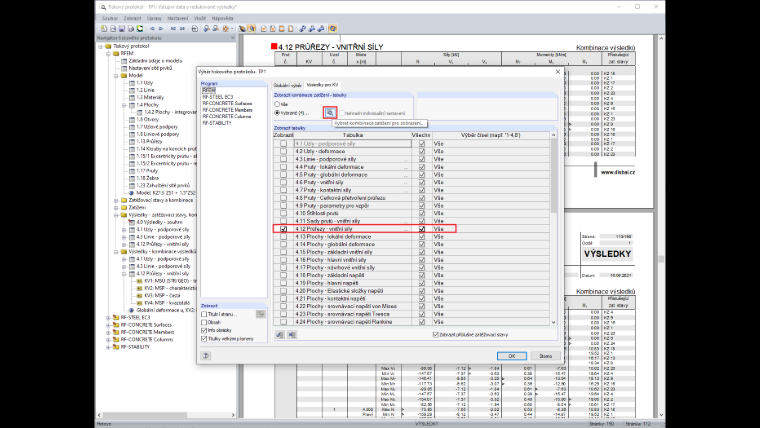The height and width of the screenshot is (428, 760).
Task: Select RF-CONCRETE Members in Program list
Action: tap(228, 110)
